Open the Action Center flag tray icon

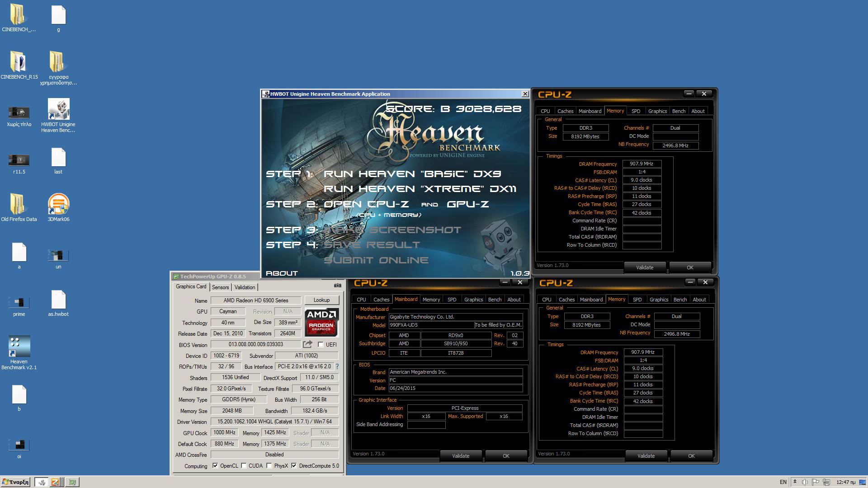point(816,482)
